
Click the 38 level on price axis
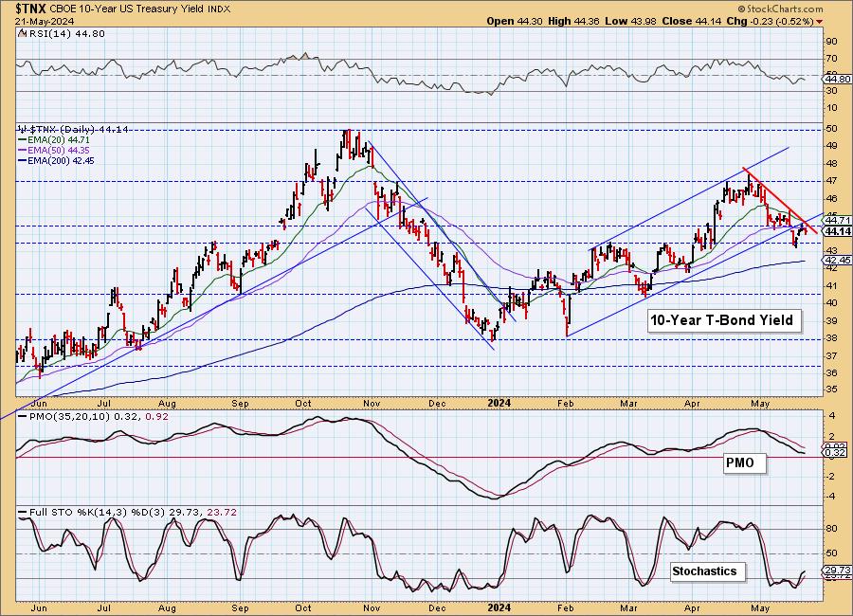[x=832, y=338]
